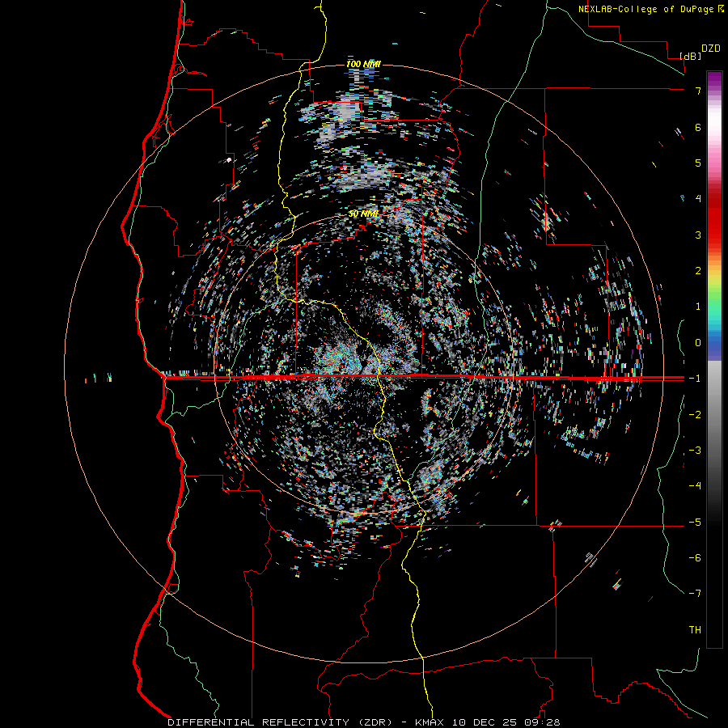Click the 7 value on the ZDR scale
Screen dimensions: 728x728
tap(698, 91)
